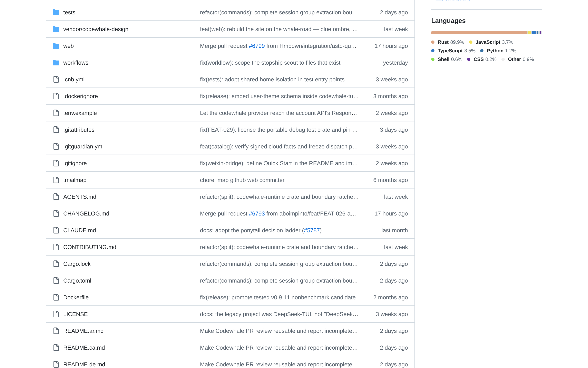Open the CONTRIBUTING.md file
This screenshot has width=588, height=368.
coord(90,247)
